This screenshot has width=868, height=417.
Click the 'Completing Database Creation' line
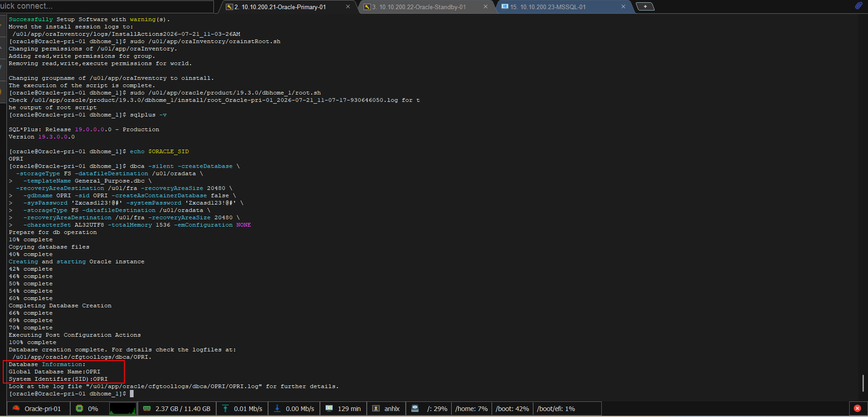[x=60, y=306]
